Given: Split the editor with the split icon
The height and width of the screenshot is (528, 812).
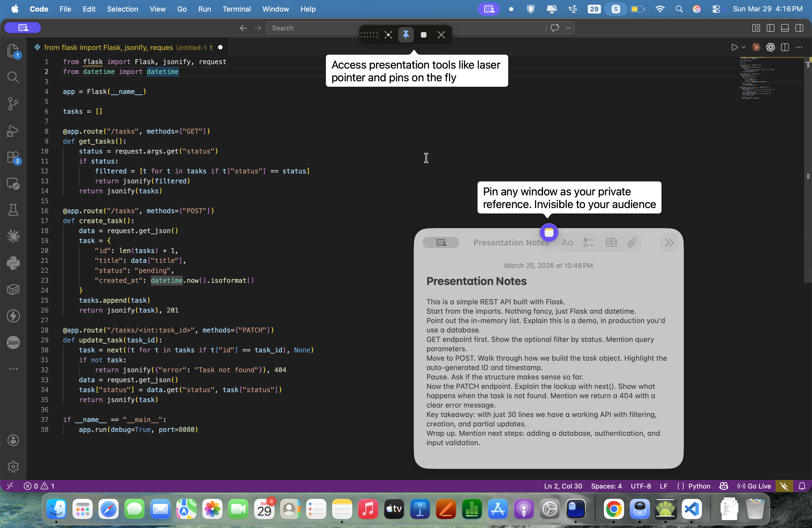Looking at the screenshot, I should coord(785,47).
